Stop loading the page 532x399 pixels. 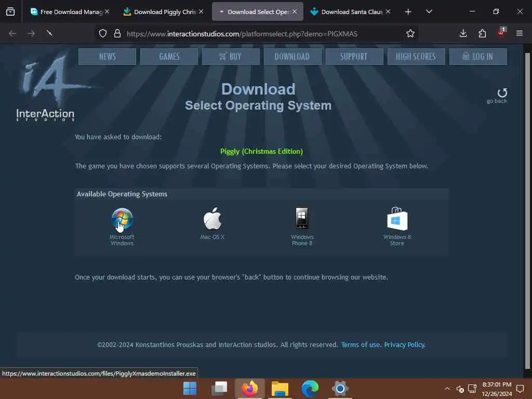49,33
